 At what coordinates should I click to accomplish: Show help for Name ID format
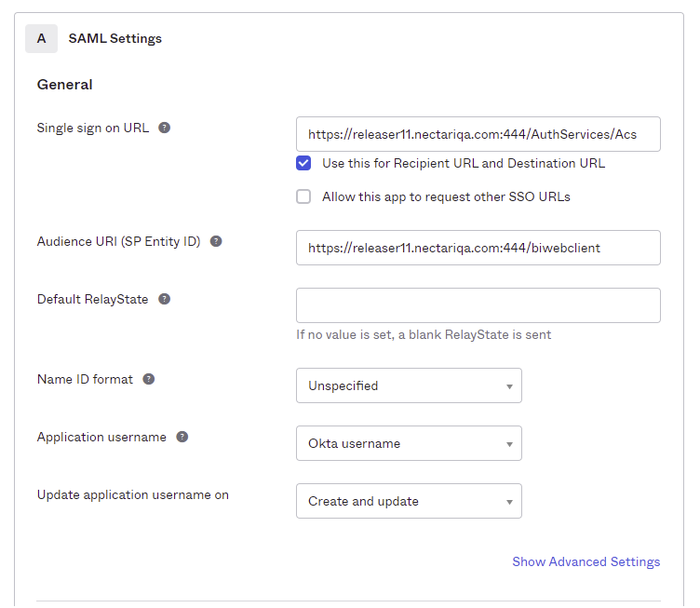(149, 379)
